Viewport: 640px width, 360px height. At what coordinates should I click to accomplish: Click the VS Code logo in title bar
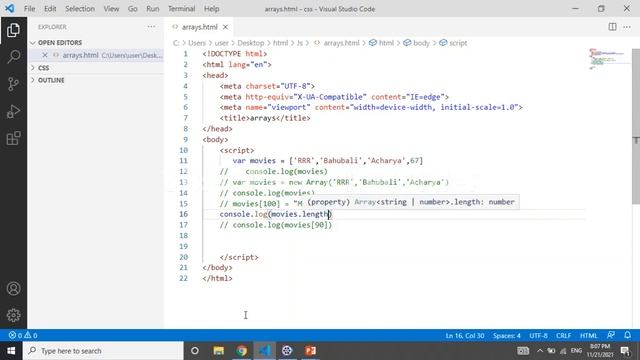tap(10, 9)
